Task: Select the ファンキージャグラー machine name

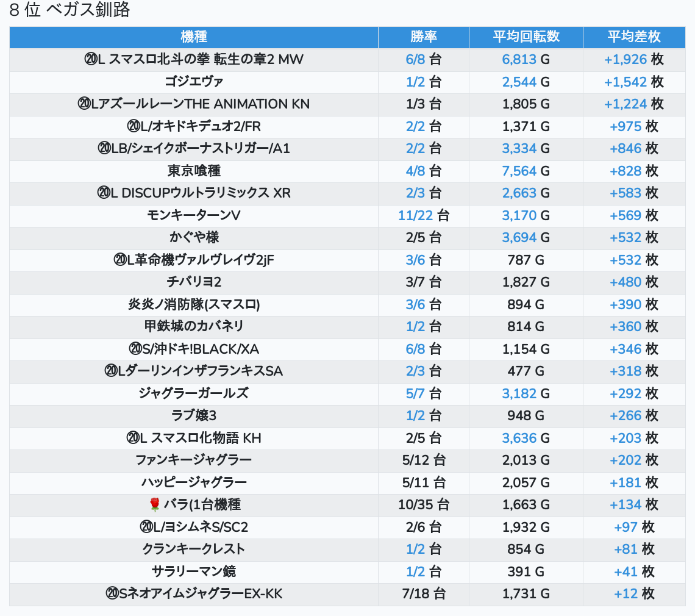Action: (194, 460)
